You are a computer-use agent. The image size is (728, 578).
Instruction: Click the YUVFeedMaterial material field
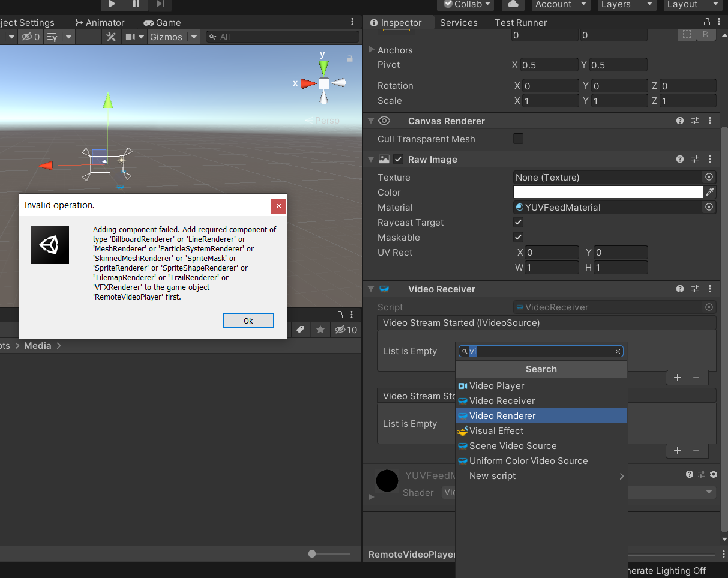tap(607, 207)
